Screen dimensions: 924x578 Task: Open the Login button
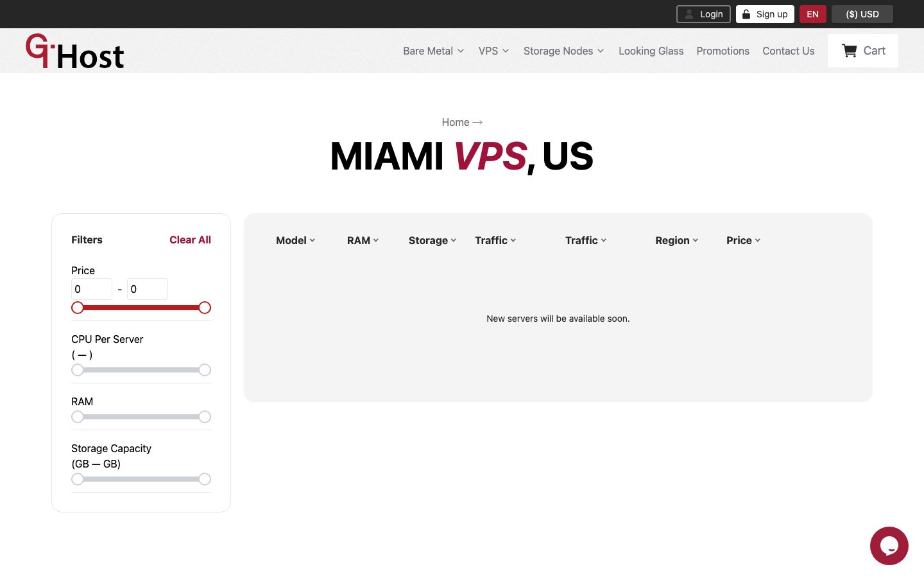[x=703, y=14]
